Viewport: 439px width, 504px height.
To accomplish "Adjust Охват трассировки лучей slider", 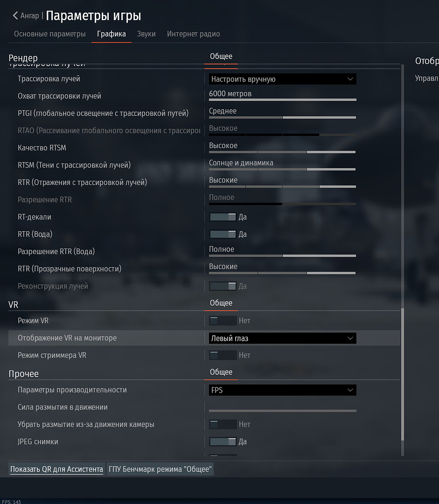I will [x=282, y=100].
